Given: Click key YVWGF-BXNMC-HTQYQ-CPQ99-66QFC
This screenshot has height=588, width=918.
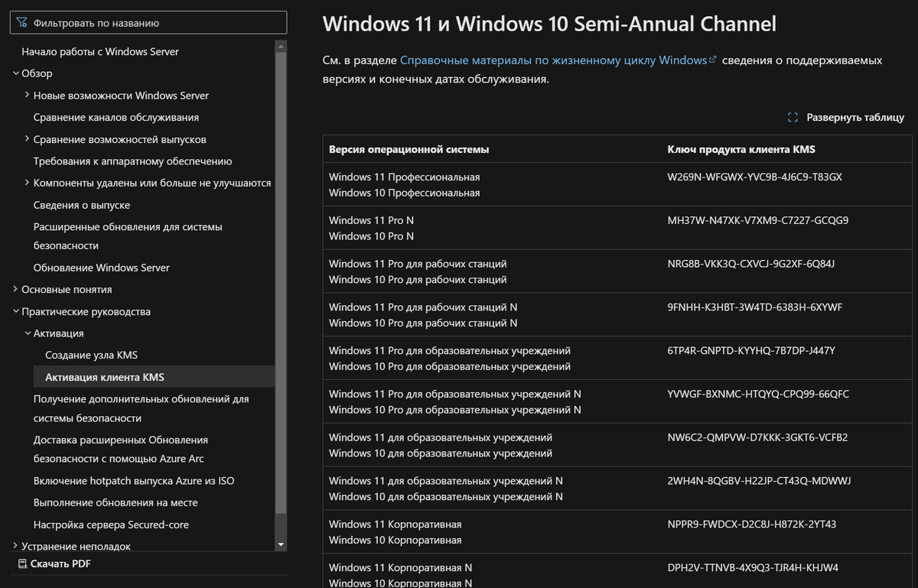Looking at the screenshot, I should pos(758,394).
